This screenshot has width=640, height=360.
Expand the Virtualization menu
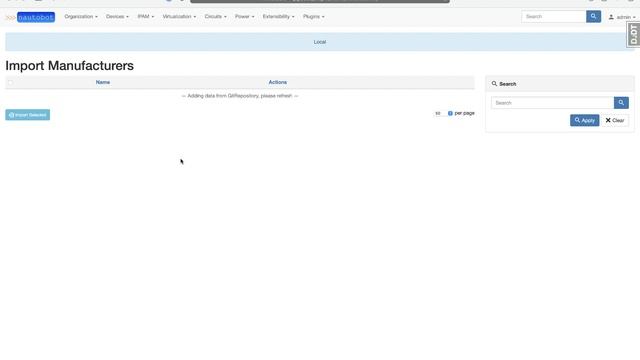click(x=179, y=17)
